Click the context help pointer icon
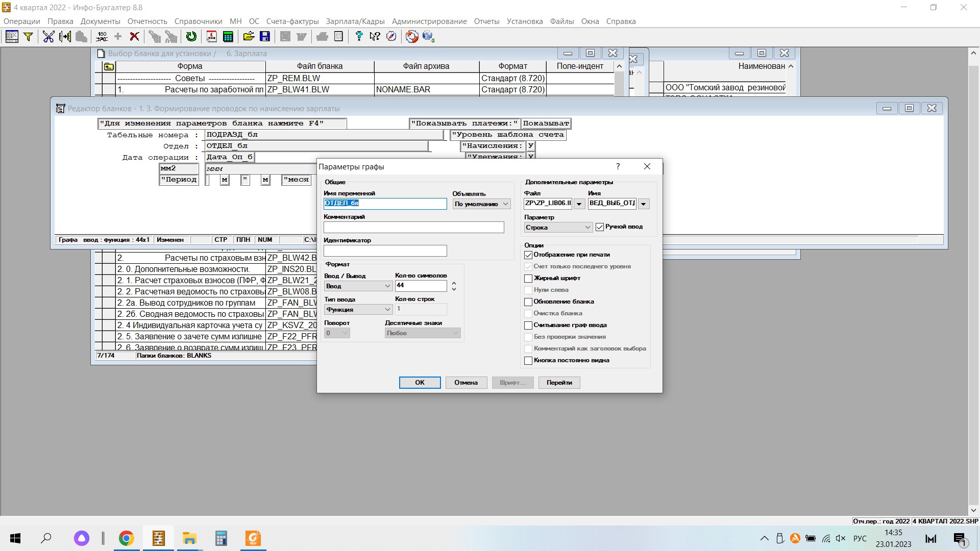Viewport: 980px width, 551px height. (375, 36)
